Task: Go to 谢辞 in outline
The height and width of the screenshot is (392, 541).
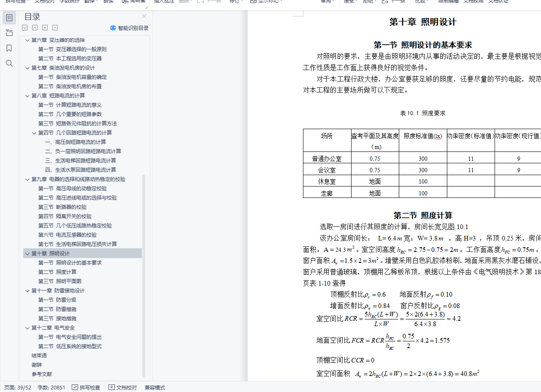Action: point(37,365)
